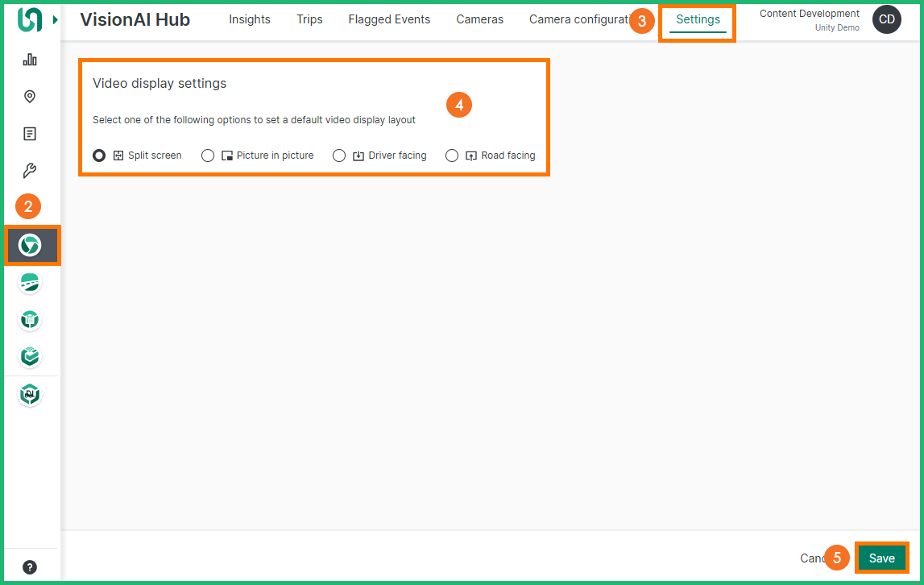Image resolution: width=924 pixels, height=585 pixels.
Task: Click the green road app icon
Action: (30, 283)
